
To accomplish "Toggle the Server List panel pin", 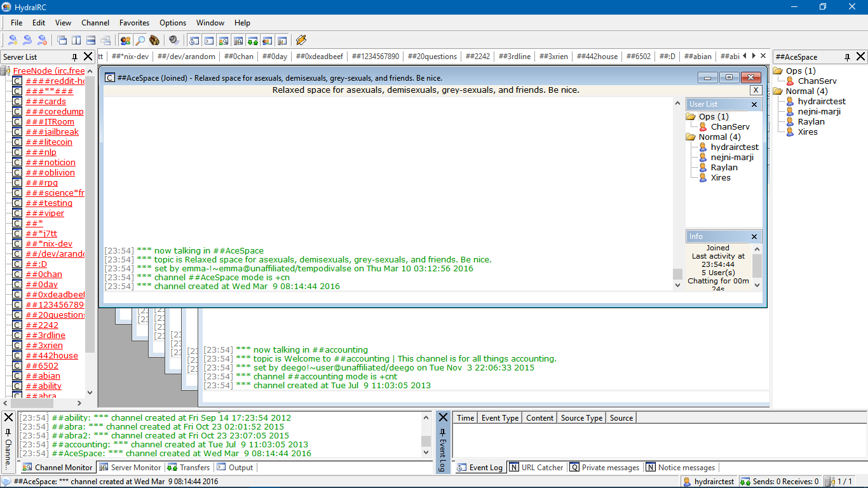I will (74, 57).
